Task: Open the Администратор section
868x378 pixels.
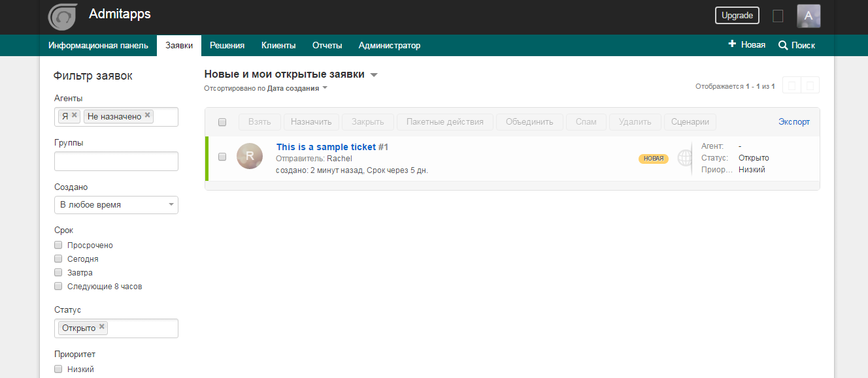Action: click(389, 45)
